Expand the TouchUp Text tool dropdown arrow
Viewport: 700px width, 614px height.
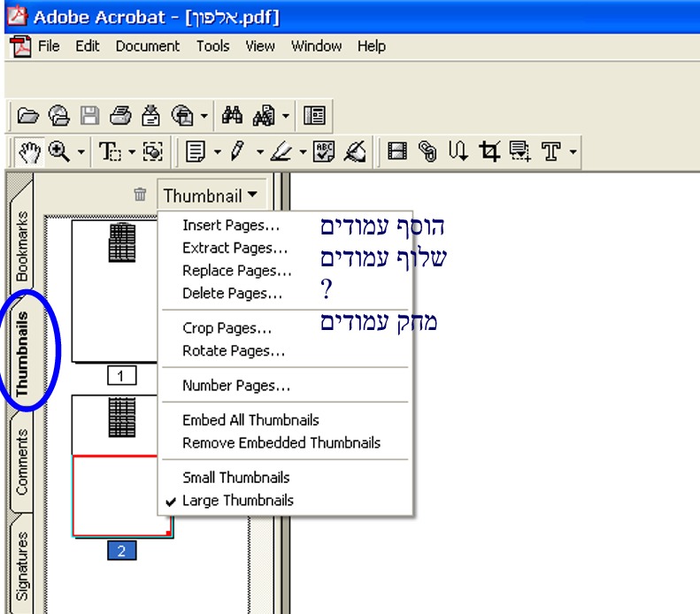573,151
